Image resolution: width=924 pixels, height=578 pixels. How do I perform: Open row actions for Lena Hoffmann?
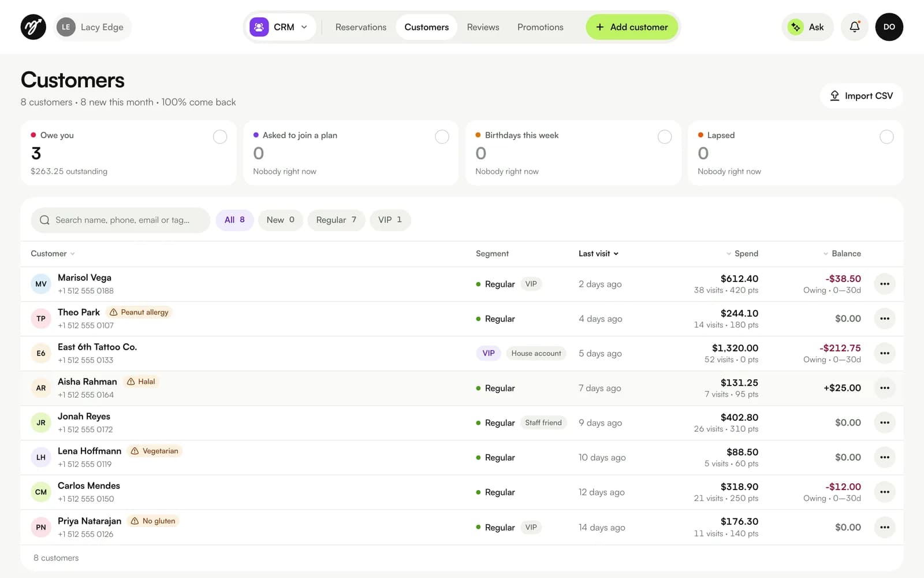[884, 457]
